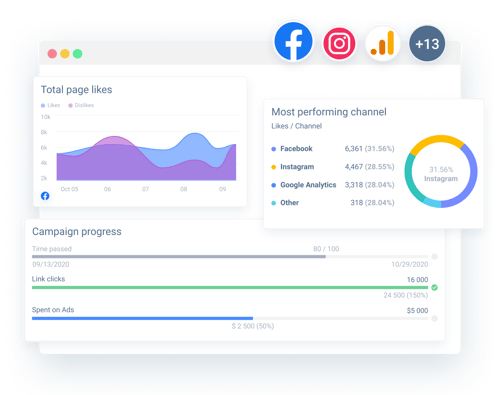Click the grey end marker of Spent on Ads bar
This screenshot has width=500, height=395.
pyautogui.click(x=434, y=318)
